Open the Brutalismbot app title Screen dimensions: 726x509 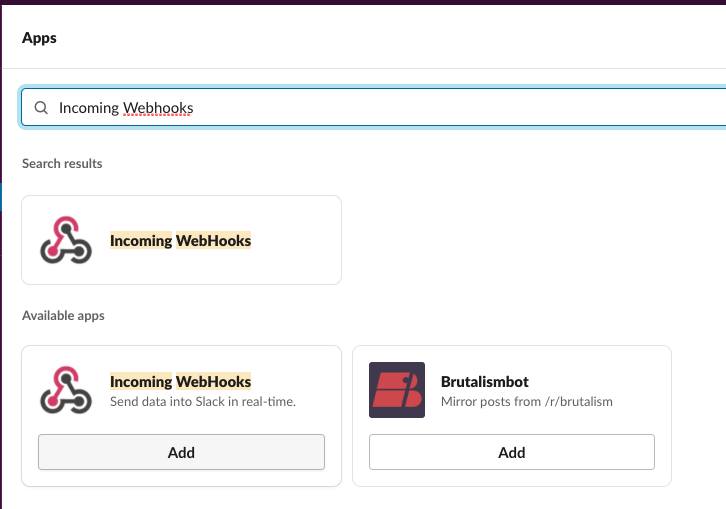click(x=485, y=382)
